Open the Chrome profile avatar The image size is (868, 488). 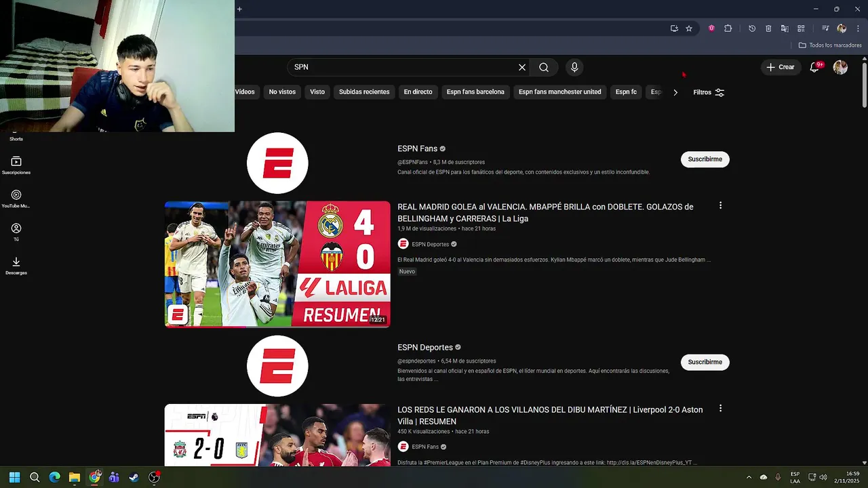(842, 28)
